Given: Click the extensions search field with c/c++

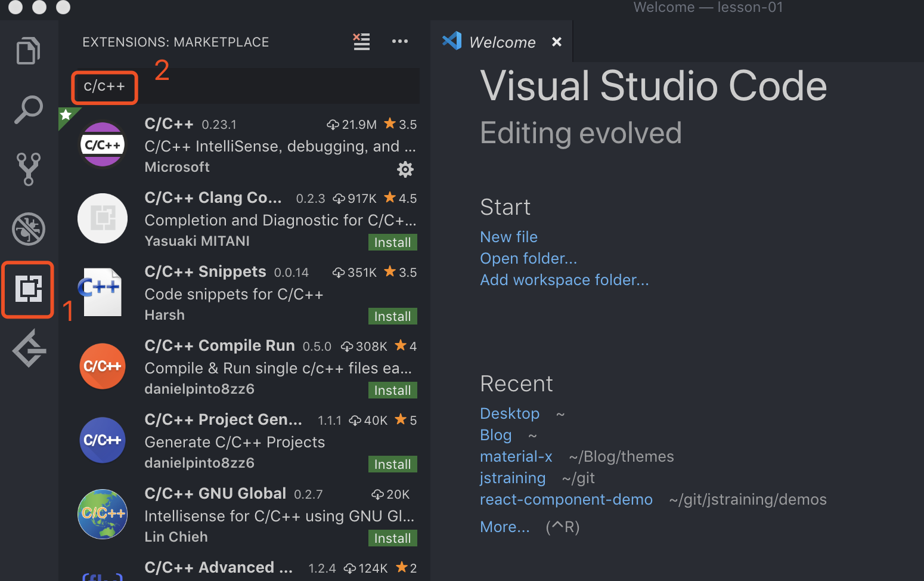Looking at the screenshot, I should point(246,86).
